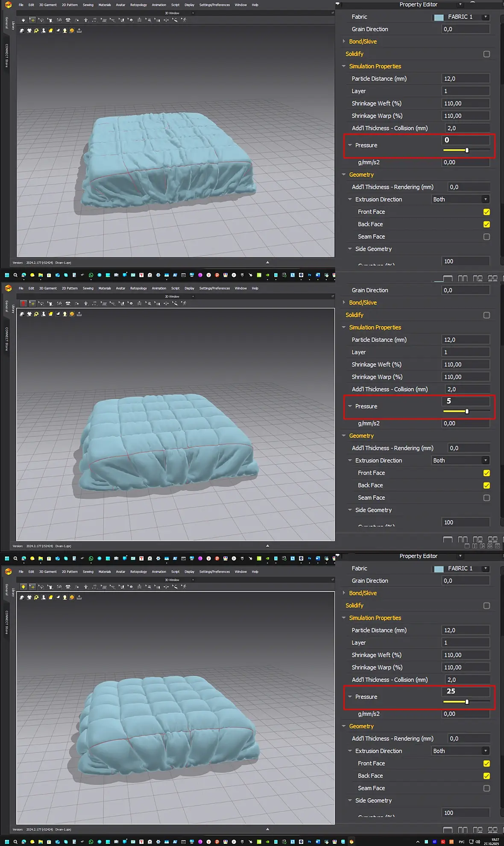Open Sewing menu in the Pressure 25 window
This screenshot has width=504, height=846.
[88, 571]
